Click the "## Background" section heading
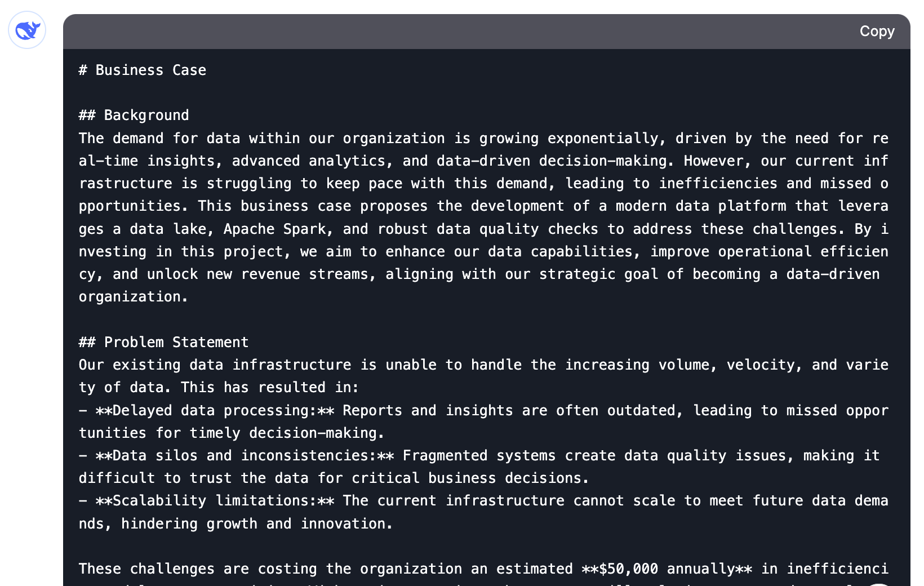Viewport: 924px width, 586px height. pyautogui.click(x=134, y=115)
